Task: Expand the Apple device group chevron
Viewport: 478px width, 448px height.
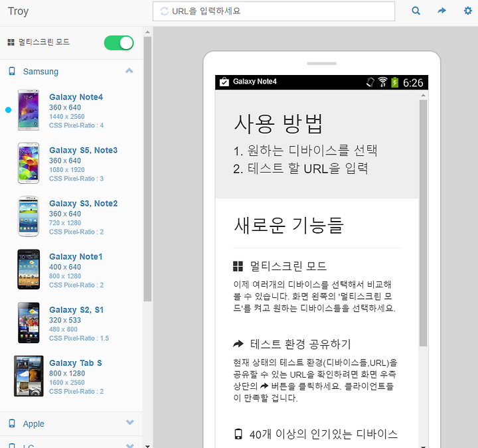Action: 130,422
